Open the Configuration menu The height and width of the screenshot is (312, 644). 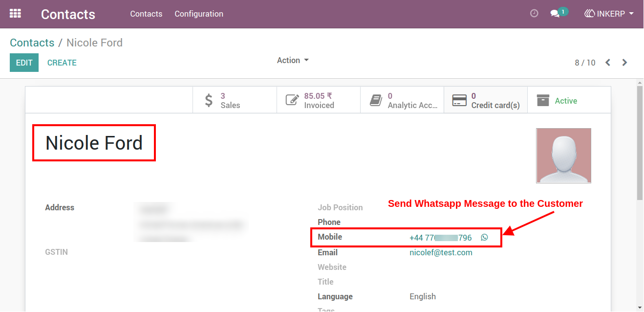click(199, 14)
